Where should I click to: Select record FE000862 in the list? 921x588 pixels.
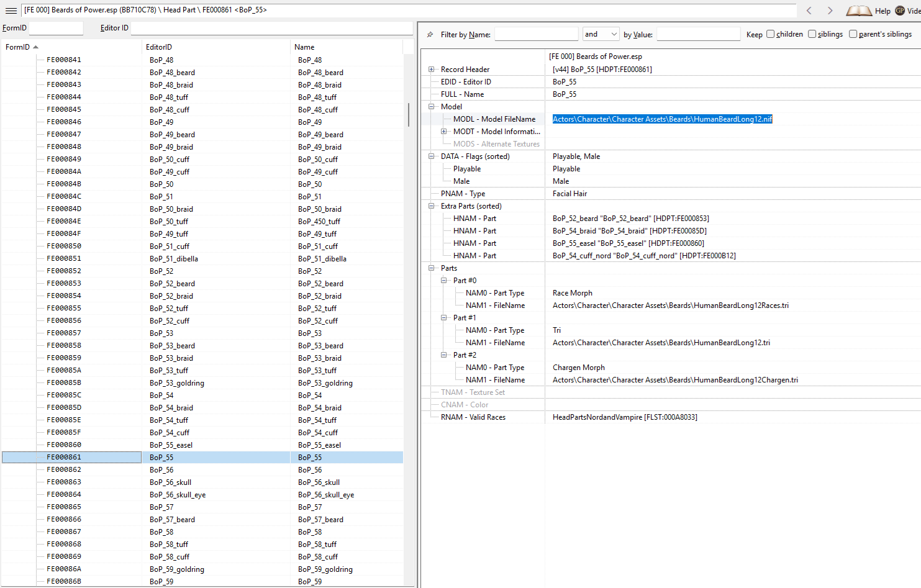[202, 469]
